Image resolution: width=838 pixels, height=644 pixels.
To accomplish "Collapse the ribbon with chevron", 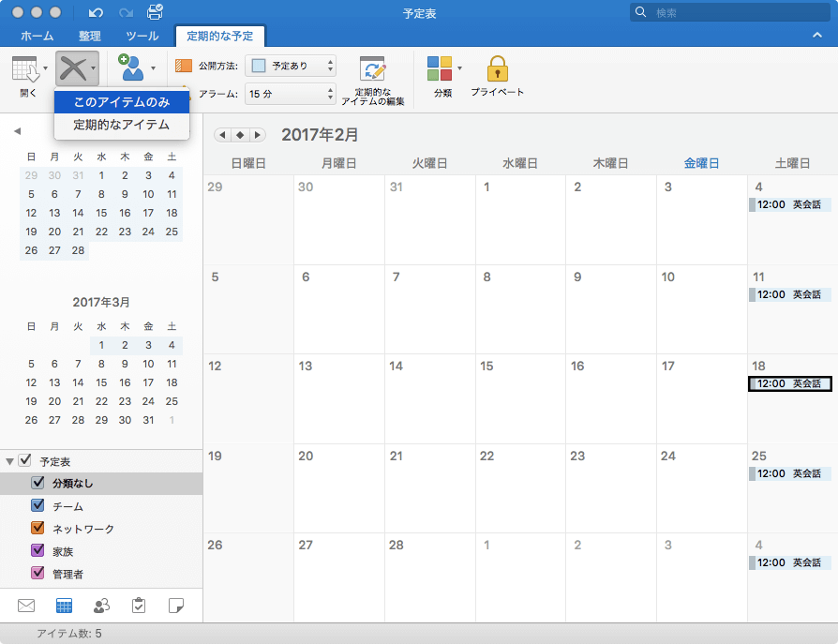I will tap(817, 36).
